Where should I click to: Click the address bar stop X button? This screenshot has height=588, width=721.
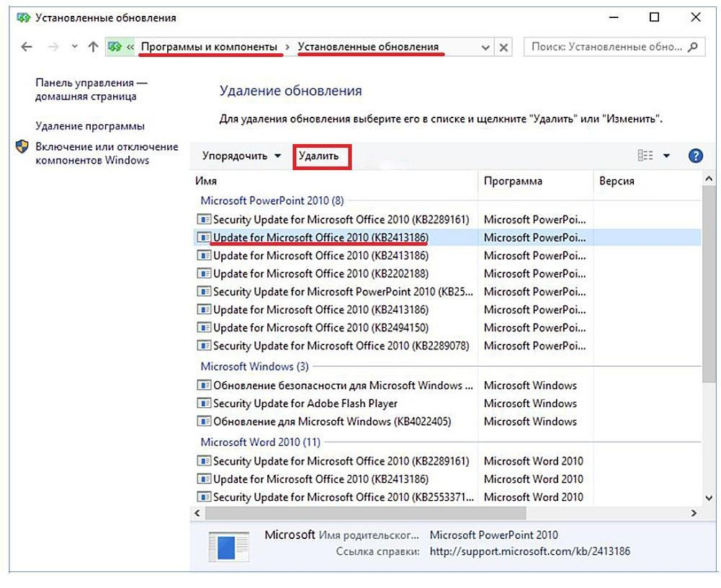point(503,48)
